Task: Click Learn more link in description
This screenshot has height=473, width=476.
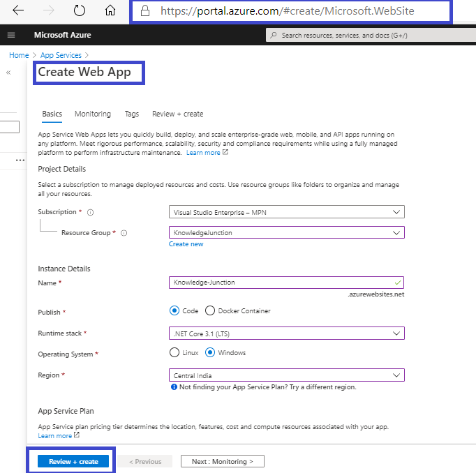Action: (x=203, y=153)
